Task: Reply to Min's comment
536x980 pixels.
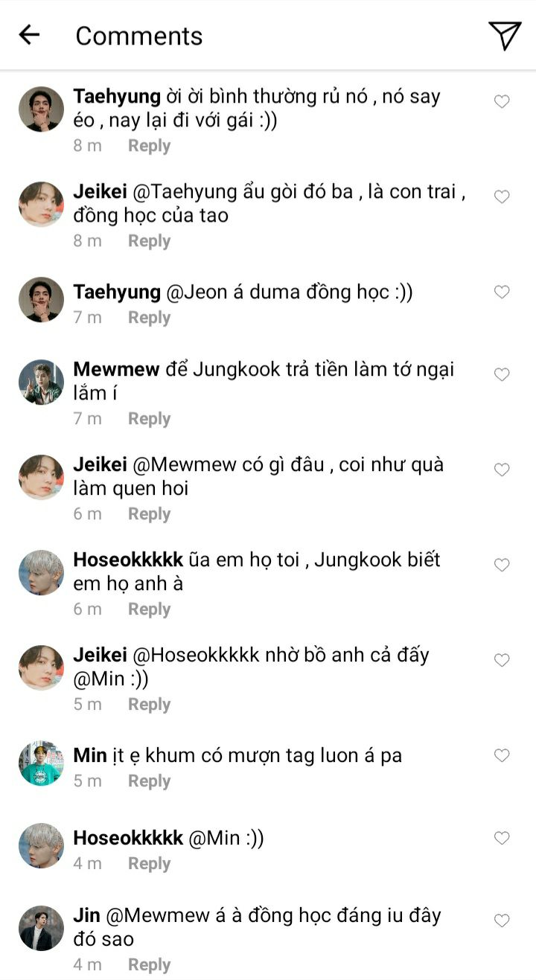Action: coord(149,781)
